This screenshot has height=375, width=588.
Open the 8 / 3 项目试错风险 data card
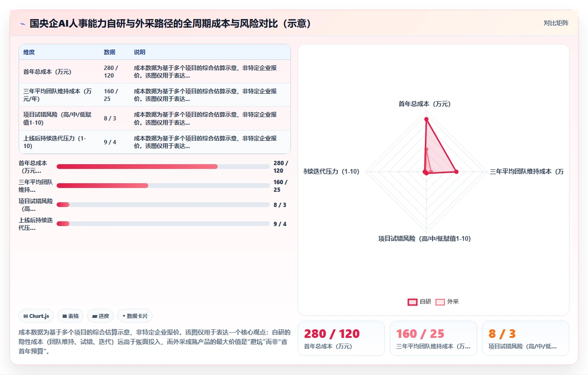tap(525, 338)
